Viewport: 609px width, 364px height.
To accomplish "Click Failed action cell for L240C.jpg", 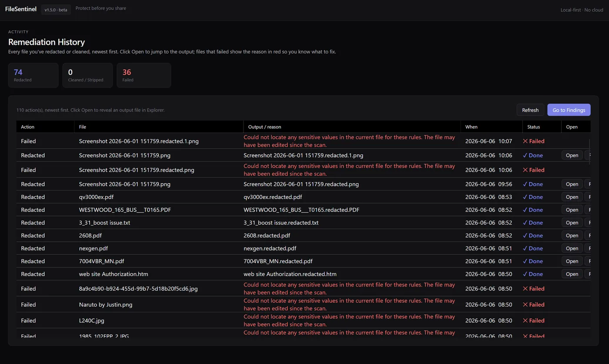I will click(28, 321).
